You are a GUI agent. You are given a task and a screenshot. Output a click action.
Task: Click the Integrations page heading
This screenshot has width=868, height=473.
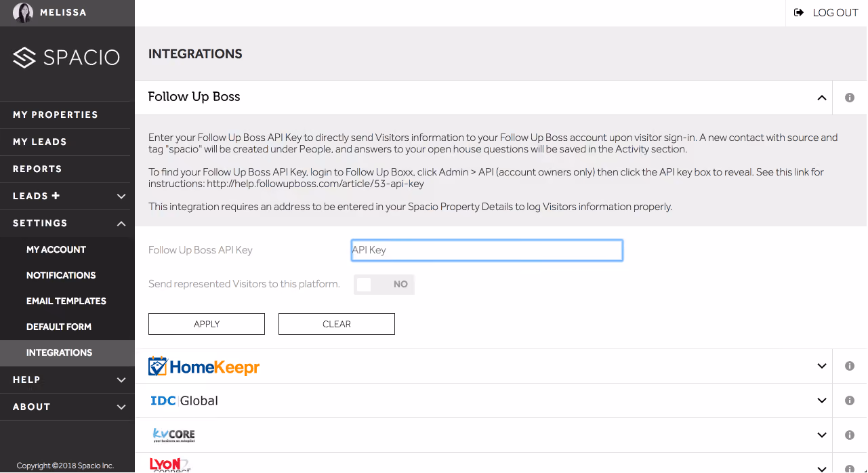[x=195, y=54]
